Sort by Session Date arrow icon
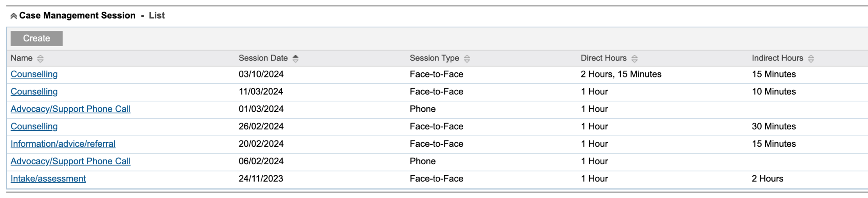Viewport: 868px width, 198px height. coord(295,59)
